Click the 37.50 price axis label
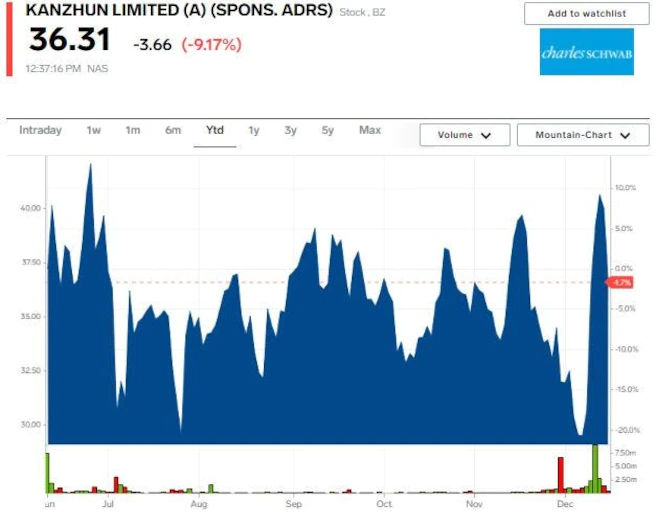Image resolution: width=656 pixels, height=526 pixels. tap(31, 262)
